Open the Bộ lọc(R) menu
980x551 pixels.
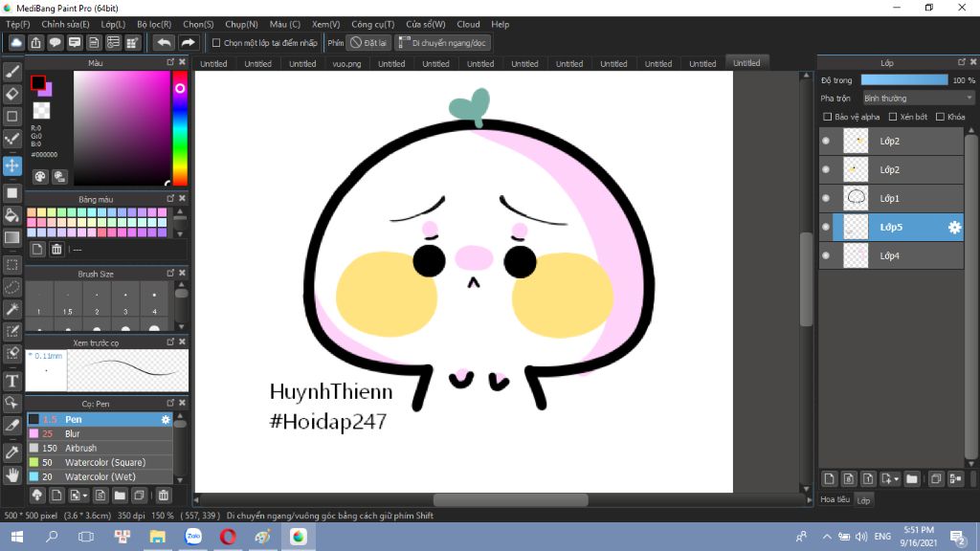pyautogui.click(x=154, y=24)
